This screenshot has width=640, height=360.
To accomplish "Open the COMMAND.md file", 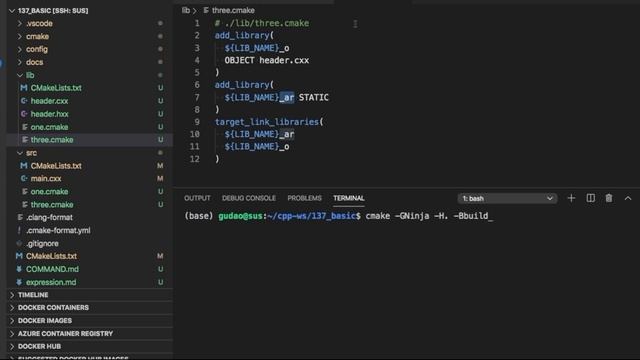I will tap(52, 269).
